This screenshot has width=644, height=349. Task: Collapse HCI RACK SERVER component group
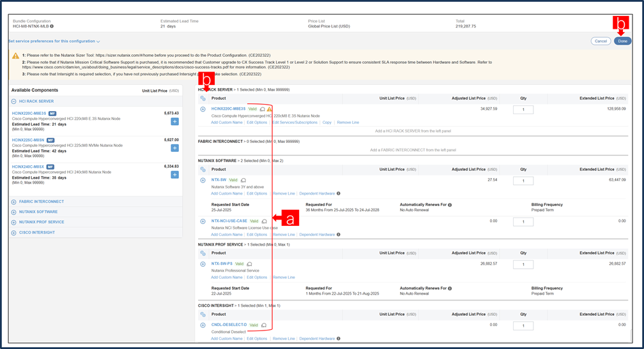(13, 101)
